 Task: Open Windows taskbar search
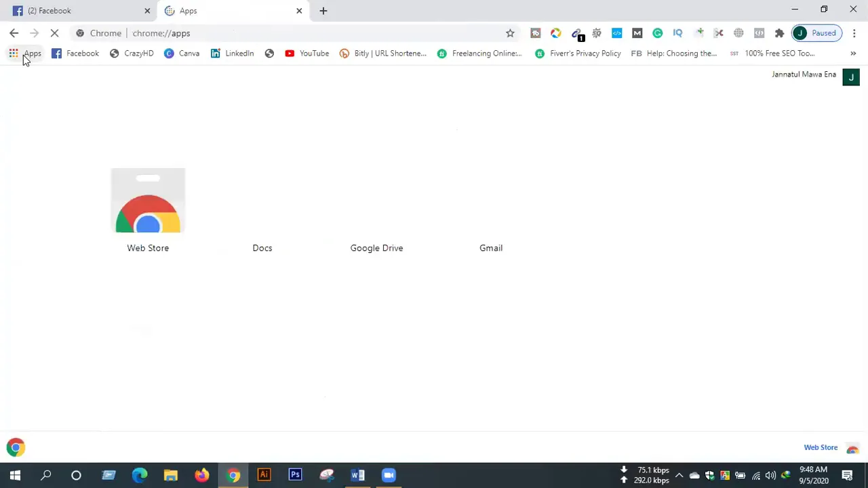coord(46,475)
